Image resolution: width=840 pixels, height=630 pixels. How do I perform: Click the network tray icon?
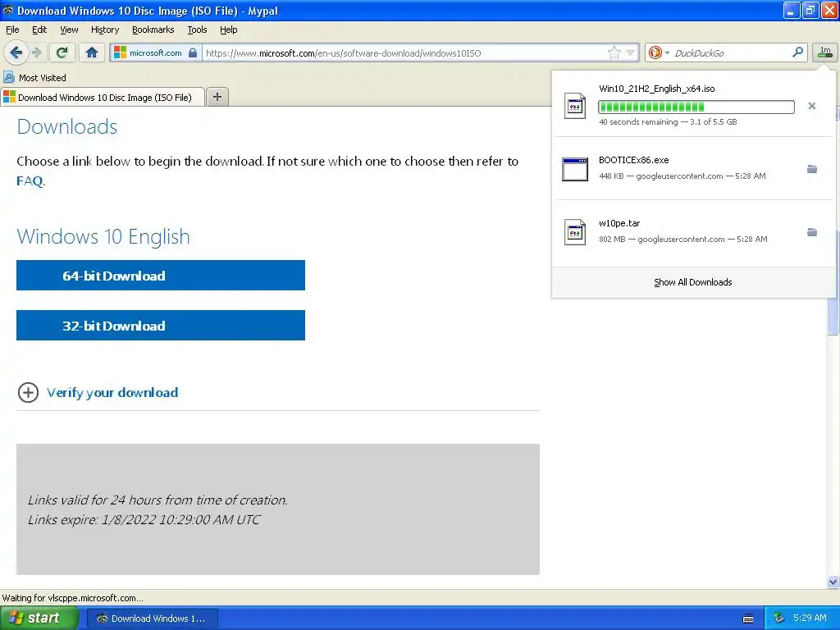[779, 619]
